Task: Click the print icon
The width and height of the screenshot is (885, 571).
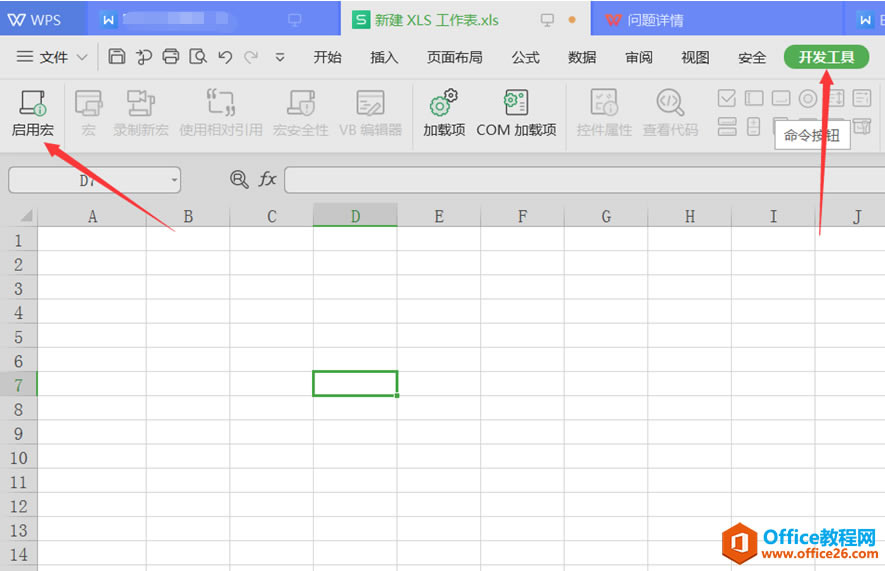Action: coord(170,56)
